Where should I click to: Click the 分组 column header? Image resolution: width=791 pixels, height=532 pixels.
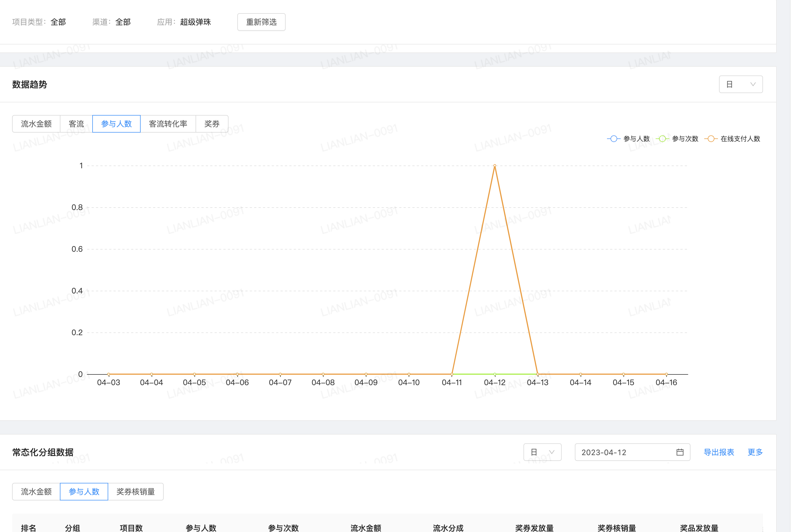(72, 528)
